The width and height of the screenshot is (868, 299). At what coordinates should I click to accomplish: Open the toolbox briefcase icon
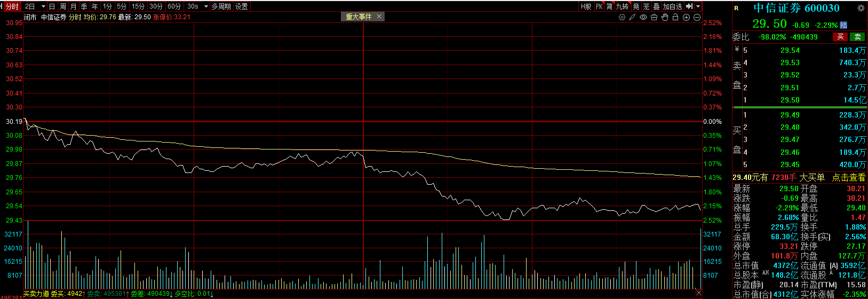click(x=654, y=17)
